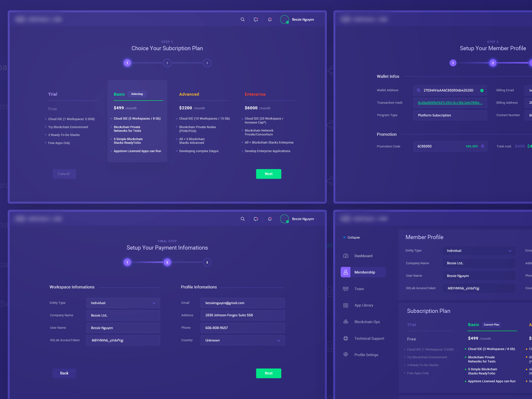Open the notifications bell
This screenshot has width=532, height=399.
[269, 19]
